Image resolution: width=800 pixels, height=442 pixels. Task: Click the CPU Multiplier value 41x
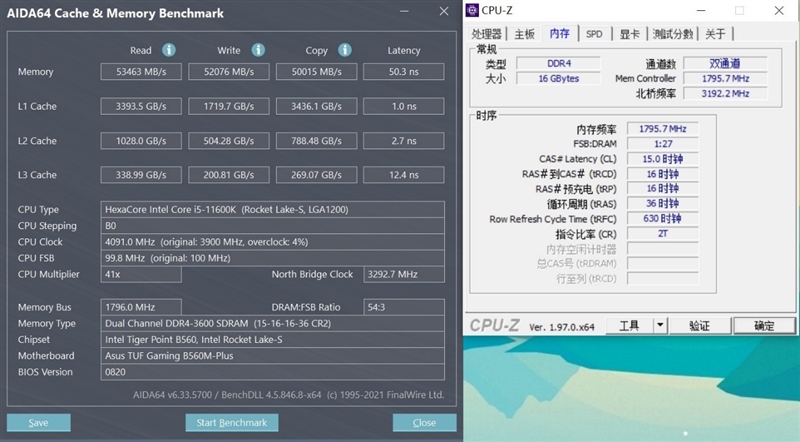(141, 275)
